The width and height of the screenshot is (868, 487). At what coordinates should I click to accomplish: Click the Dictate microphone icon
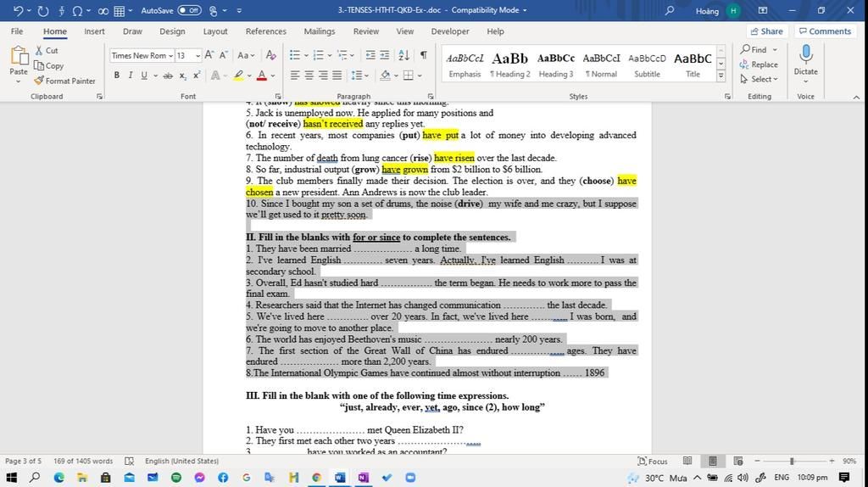coord(806,54)
